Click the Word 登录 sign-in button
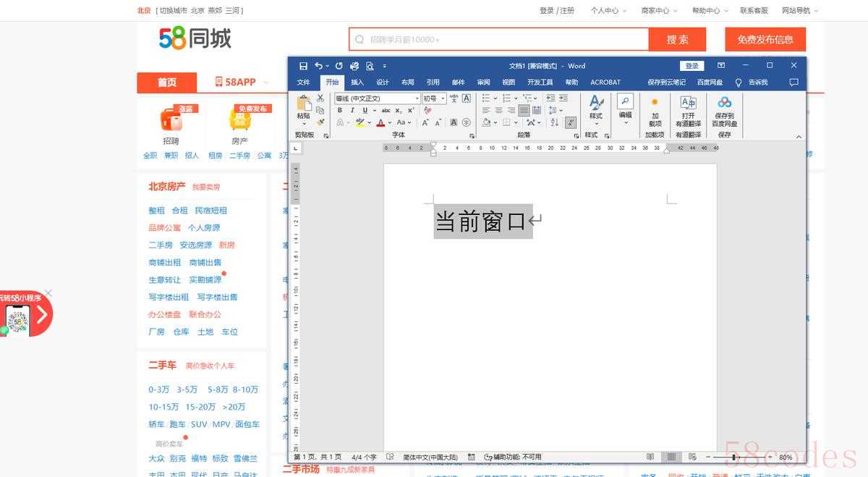 (692, 66)
